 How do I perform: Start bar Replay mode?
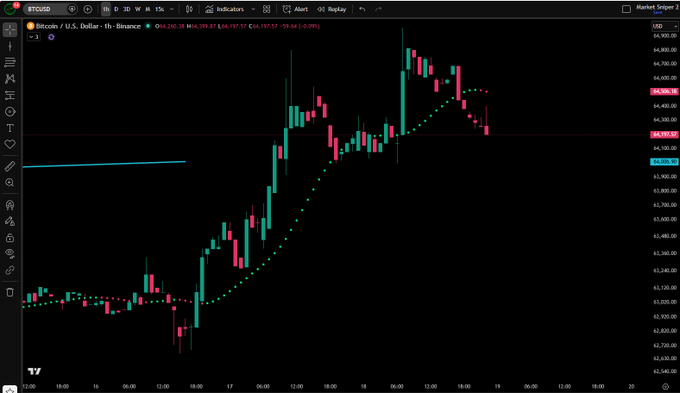pyautogui.click(x=331, y=9)
